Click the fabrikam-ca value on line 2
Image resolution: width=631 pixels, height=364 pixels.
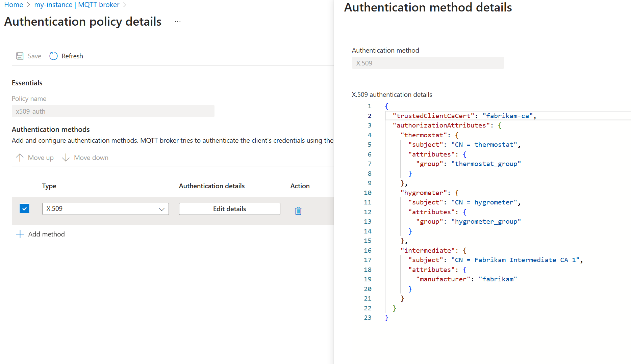507,116
